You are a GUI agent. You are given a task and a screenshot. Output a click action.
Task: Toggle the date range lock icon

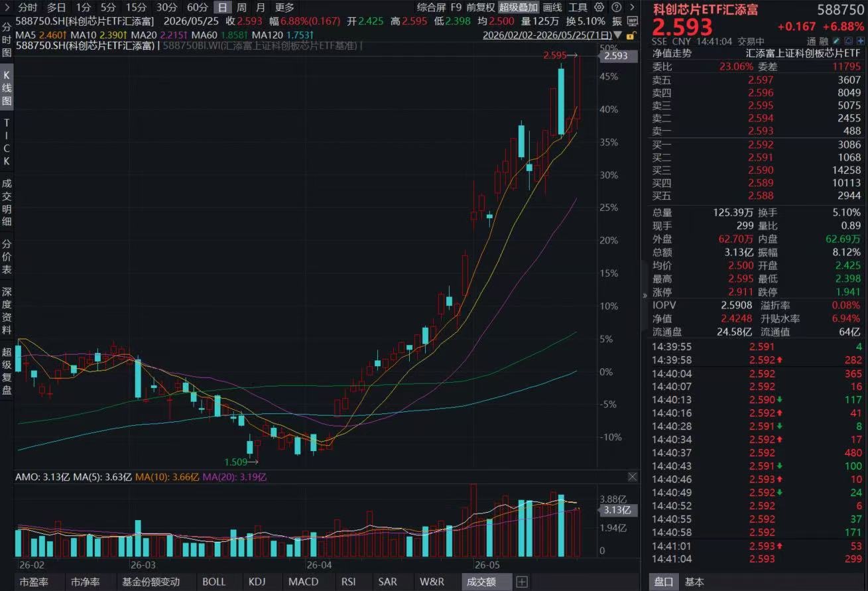point(631,34)
